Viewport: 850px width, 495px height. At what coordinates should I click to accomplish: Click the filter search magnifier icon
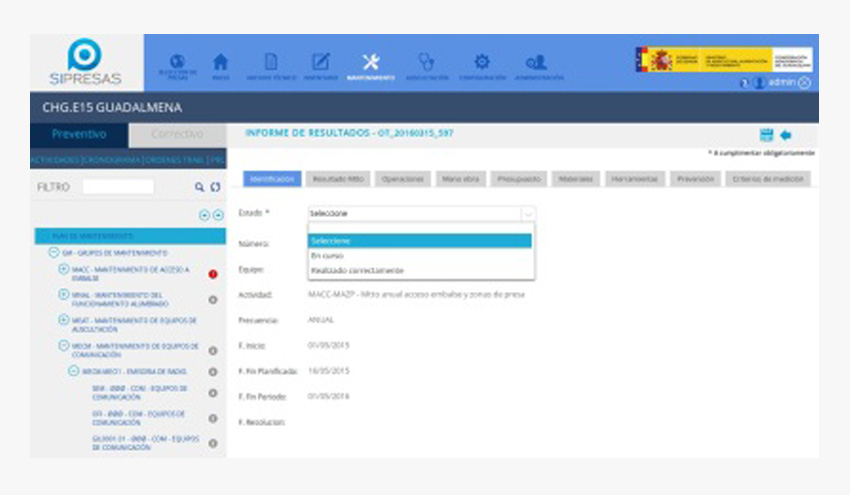(x=199, y=187)
